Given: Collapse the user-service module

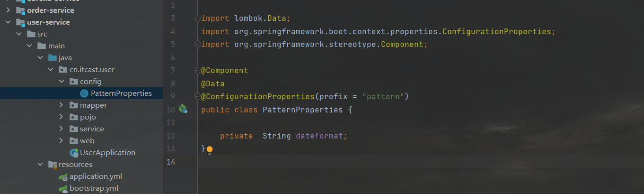Looking at the screenshot, I should (x=8, y=22).
